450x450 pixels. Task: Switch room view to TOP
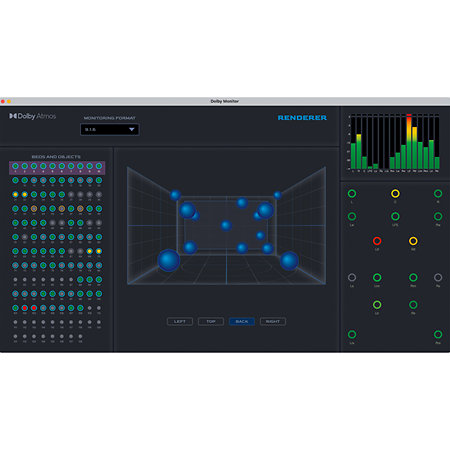(x=211, y=321)
